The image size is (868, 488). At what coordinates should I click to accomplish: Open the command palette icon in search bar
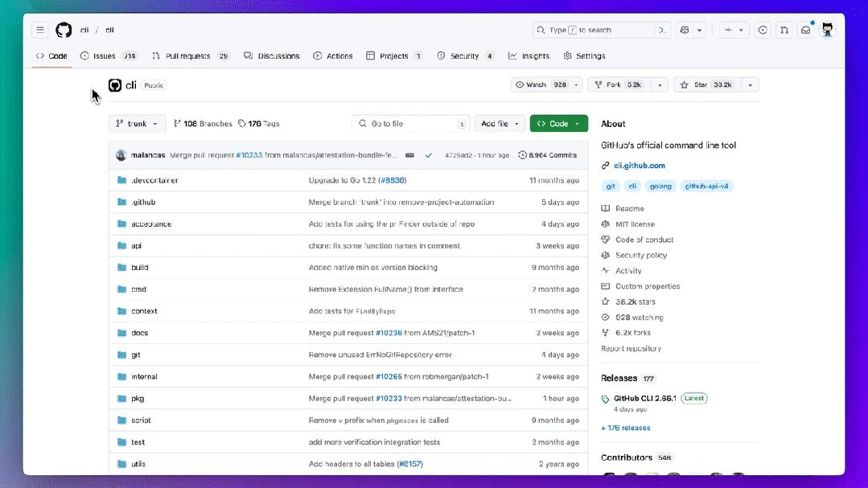click(662, 30)
